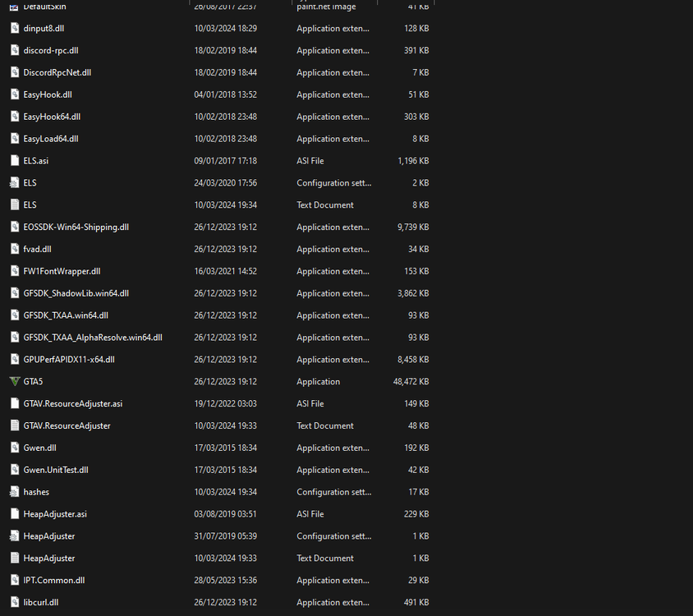Viewport: 693px width, 616px height.
Task: Select the libcurl.dll file icon
Action: (14, 602)
